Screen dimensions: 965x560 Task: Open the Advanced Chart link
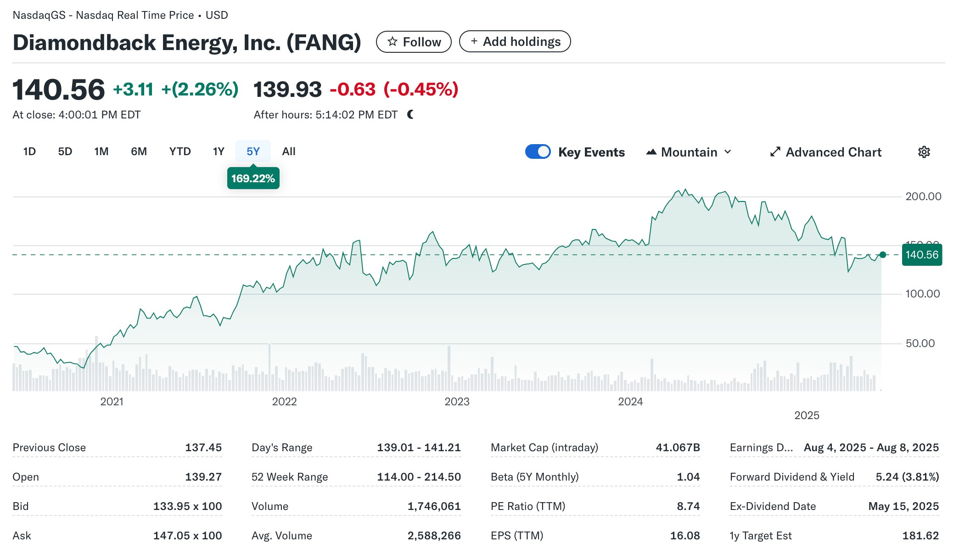click(825, 152)
